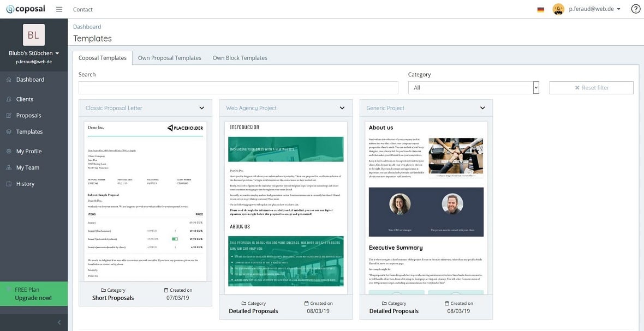Click the user avatar icon
Viewport: 644px width, 331px height.
tap(558, 9)
